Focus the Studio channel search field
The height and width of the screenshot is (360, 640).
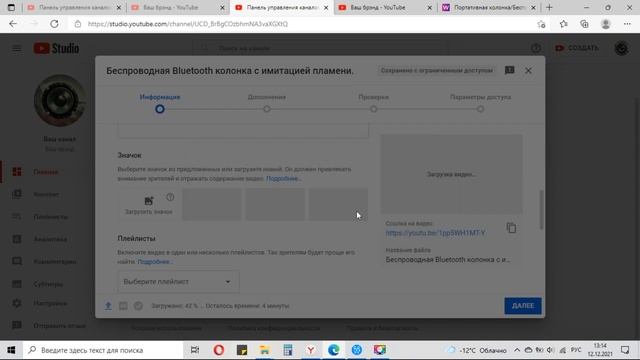[x=321, y=48]
